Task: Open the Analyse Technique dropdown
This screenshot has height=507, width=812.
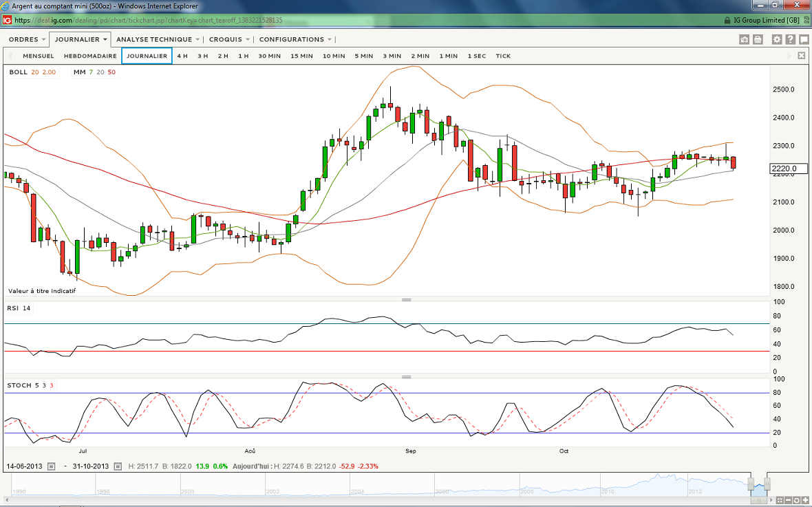Action: point(158,40)
